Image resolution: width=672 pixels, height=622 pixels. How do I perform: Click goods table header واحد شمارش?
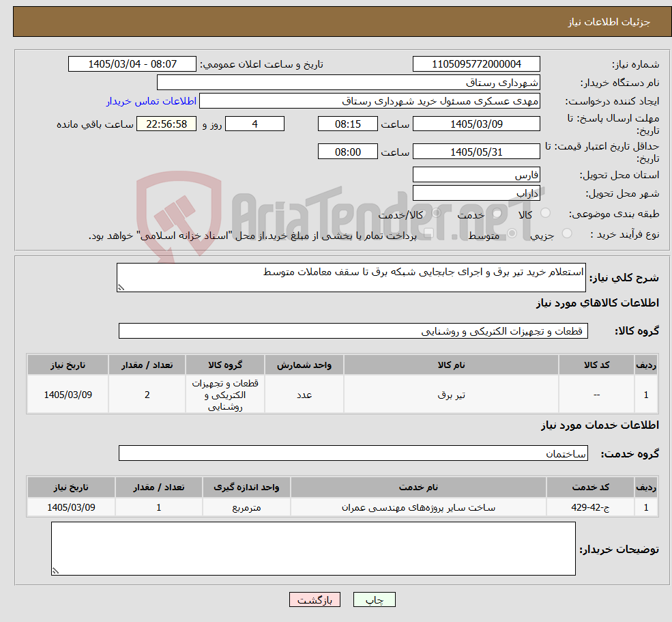click(304, 365)
